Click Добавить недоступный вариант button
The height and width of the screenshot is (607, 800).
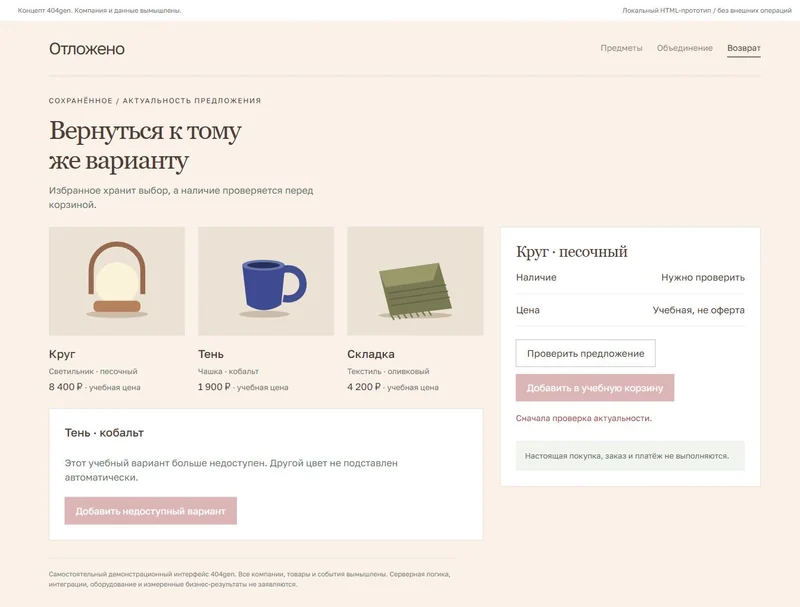click(x=151, y=511)
